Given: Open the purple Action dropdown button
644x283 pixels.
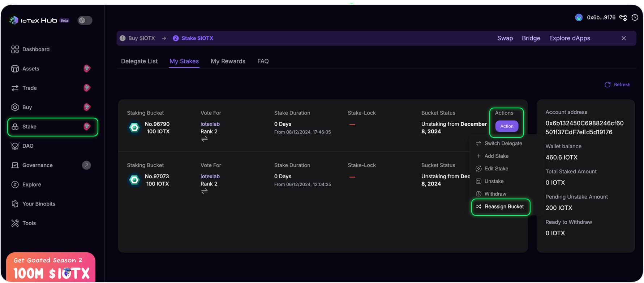Looking at the screenshot, I should pyautogui.click(x=506, y=126).
